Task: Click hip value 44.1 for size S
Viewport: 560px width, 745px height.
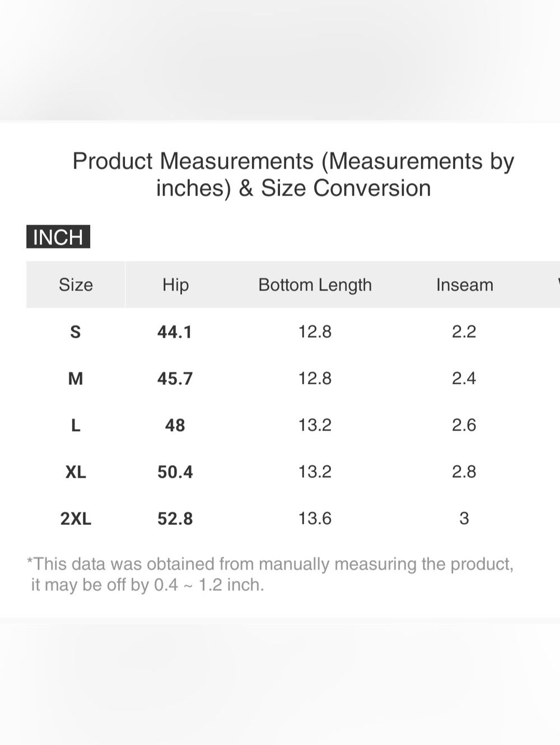Action: tap(175, 332)
